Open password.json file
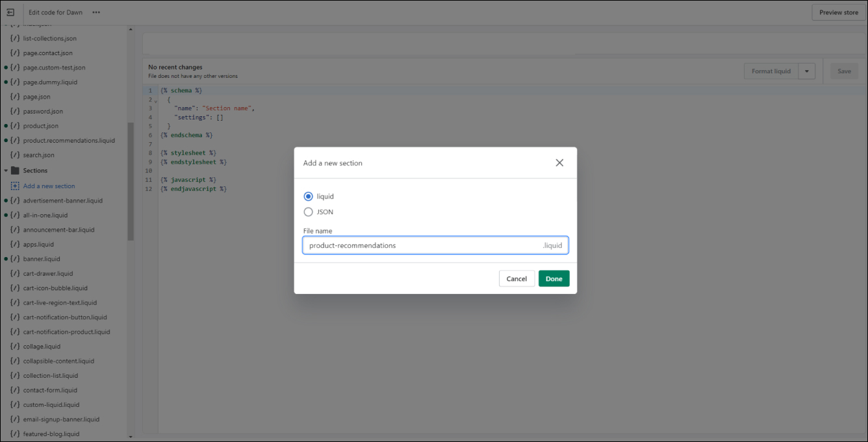The image size is (868, 442). [x=43, y=112]
